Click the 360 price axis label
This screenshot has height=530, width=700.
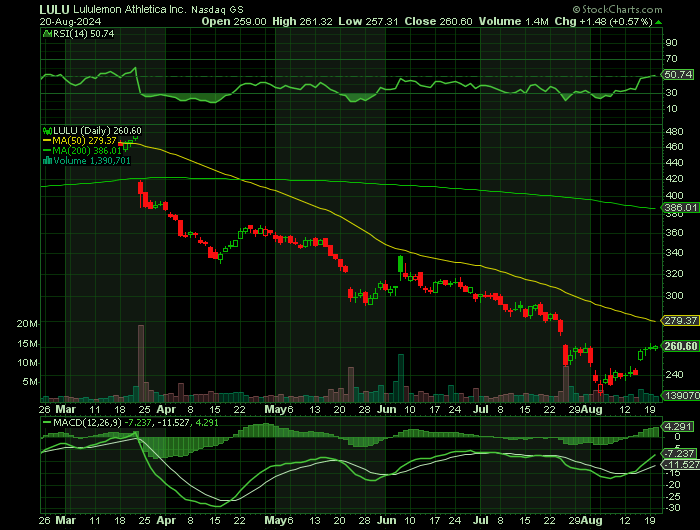tap(674, 233)
